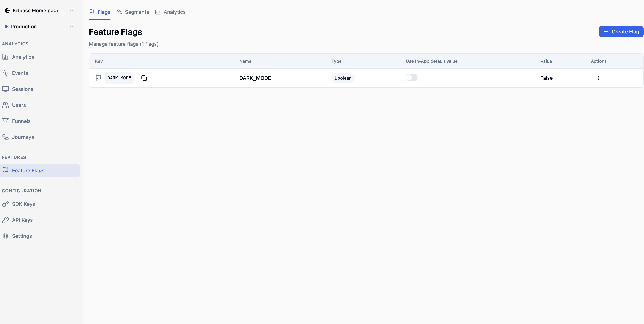Click the flag icon next to DARK_MODE

98,78
